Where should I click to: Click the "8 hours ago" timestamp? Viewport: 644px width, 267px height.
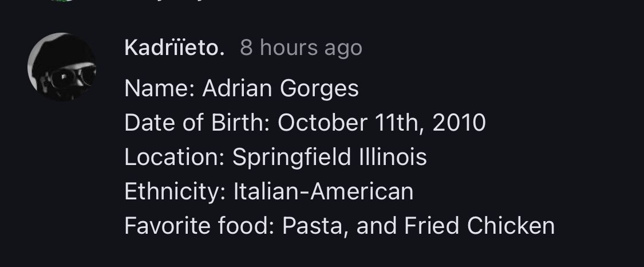click(x=301, y=48)
